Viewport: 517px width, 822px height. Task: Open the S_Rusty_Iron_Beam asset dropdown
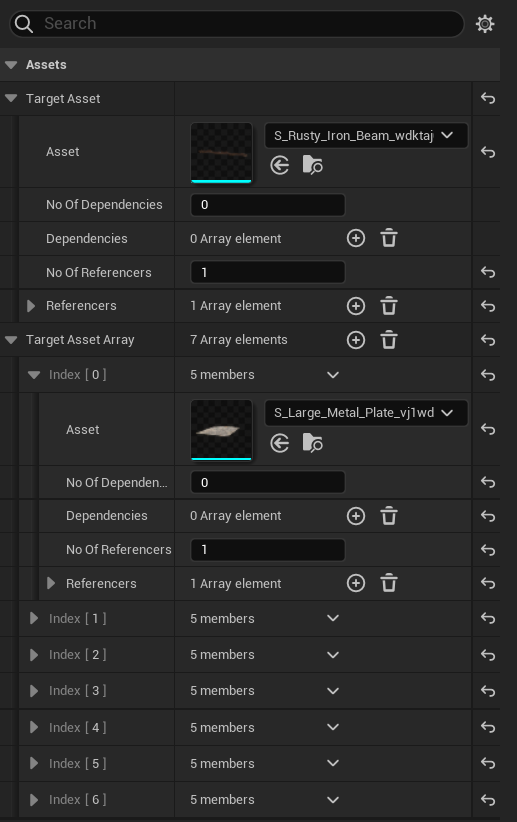pos(365,135)
